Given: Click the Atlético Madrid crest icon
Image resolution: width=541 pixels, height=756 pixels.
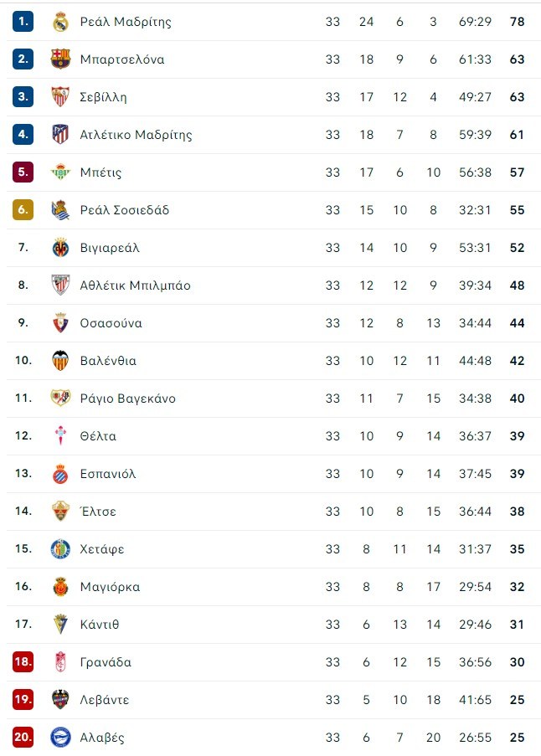Looking at the screenshot, I should [60, 135].
